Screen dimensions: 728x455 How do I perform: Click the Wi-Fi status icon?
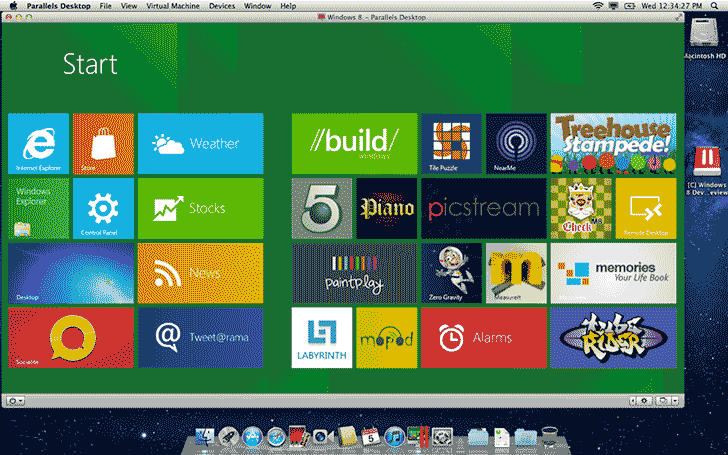(598, 6)
